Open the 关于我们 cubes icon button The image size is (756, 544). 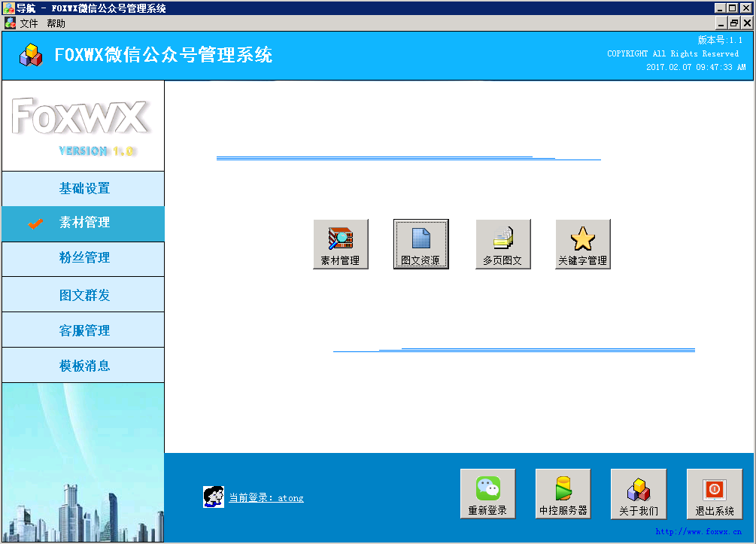click(639, 494)
